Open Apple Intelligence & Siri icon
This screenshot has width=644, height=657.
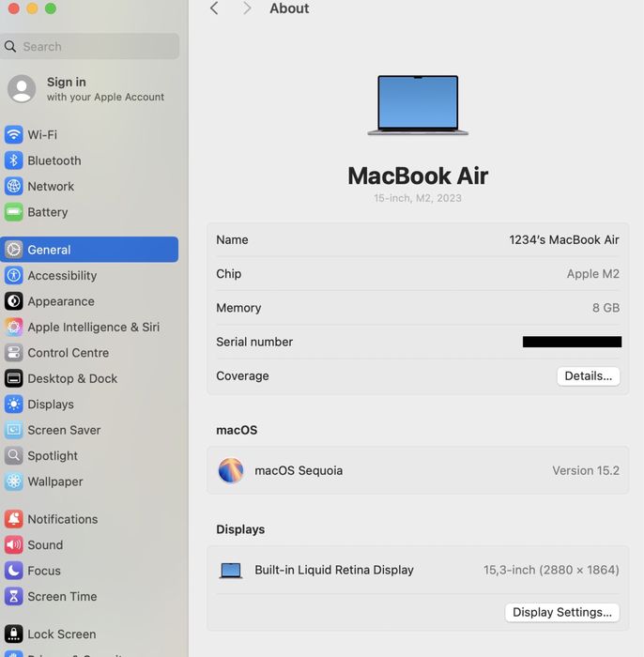13,328
